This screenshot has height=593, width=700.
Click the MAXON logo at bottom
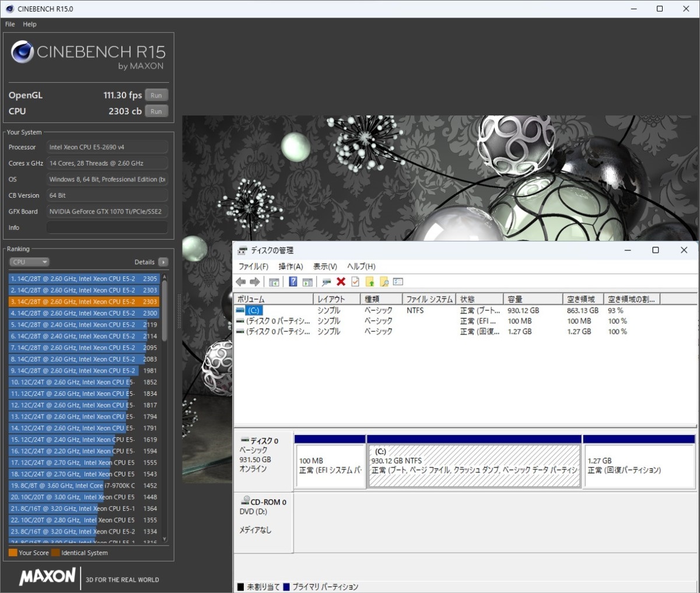pos(47,577)
